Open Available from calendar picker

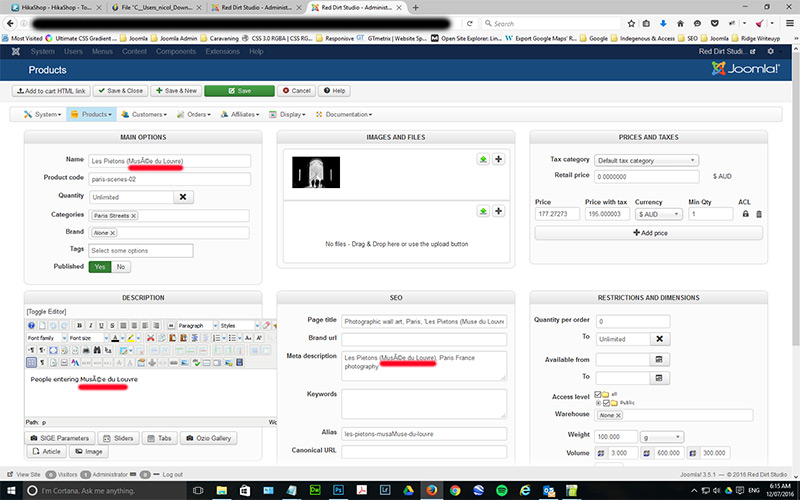pos(659,360)
